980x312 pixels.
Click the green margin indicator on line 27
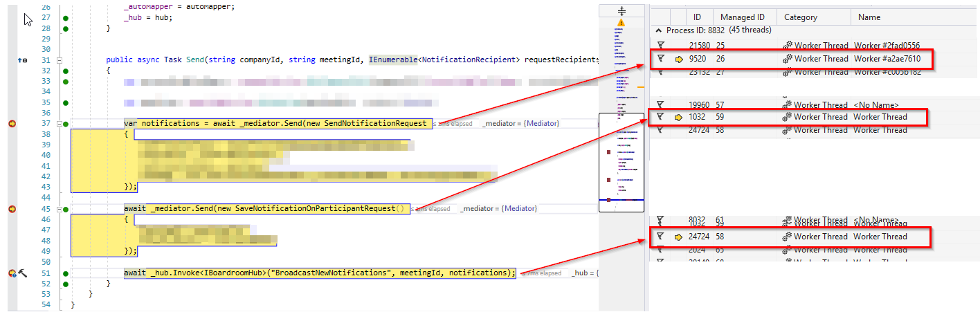click(65, 18)
